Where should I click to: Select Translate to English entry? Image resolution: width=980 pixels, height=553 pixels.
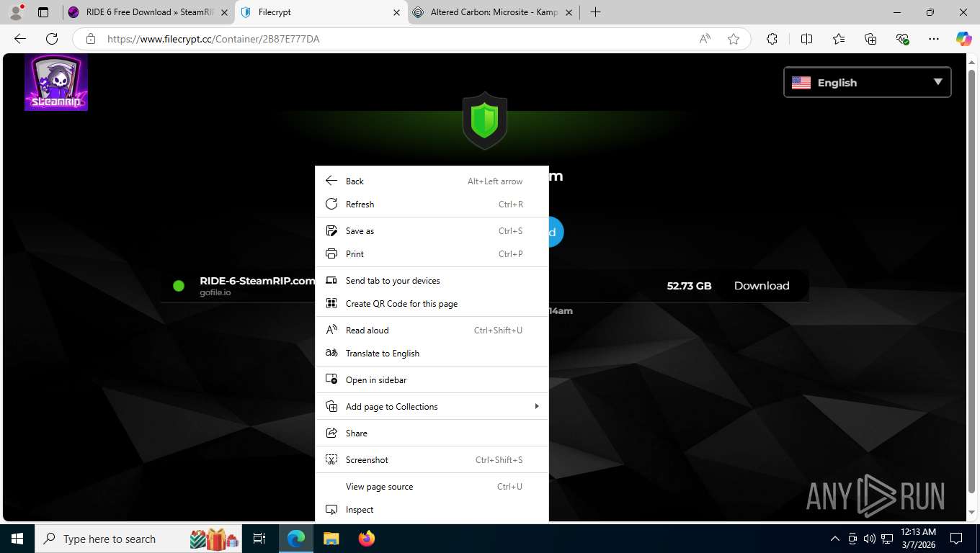pos(432,354)
